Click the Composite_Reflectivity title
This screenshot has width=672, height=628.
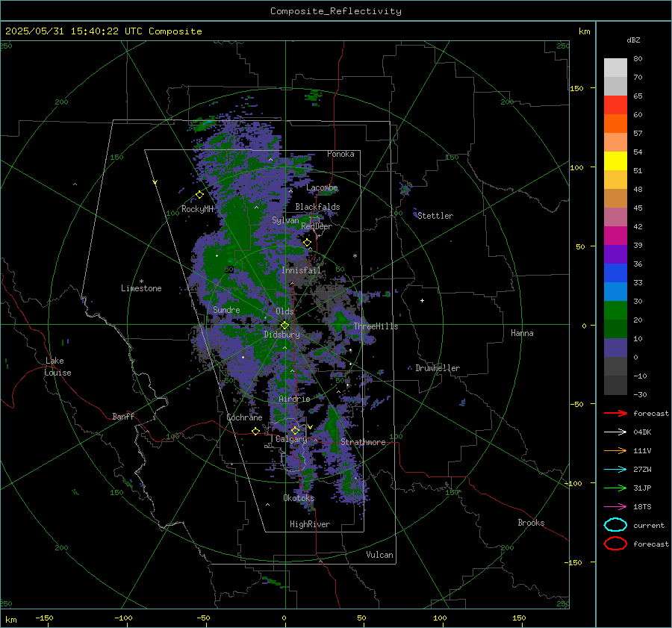[x=336, y=11]
